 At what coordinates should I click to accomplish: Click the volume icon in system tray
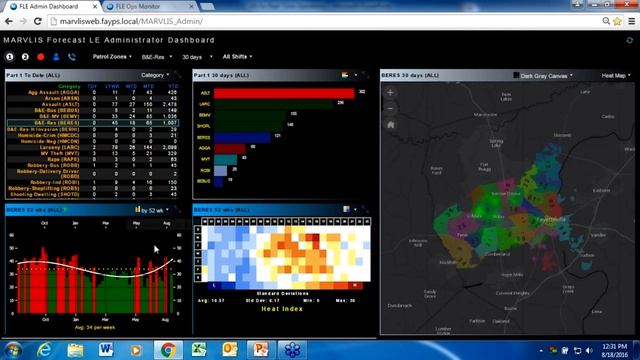589,351
